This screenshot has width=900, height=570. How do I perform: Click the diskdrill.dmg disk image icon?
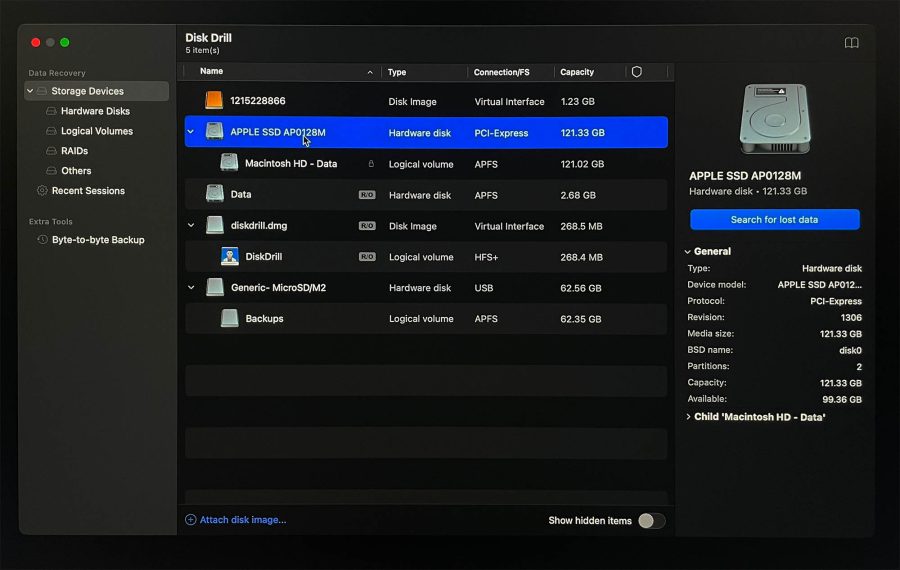(x=215, y=225)
